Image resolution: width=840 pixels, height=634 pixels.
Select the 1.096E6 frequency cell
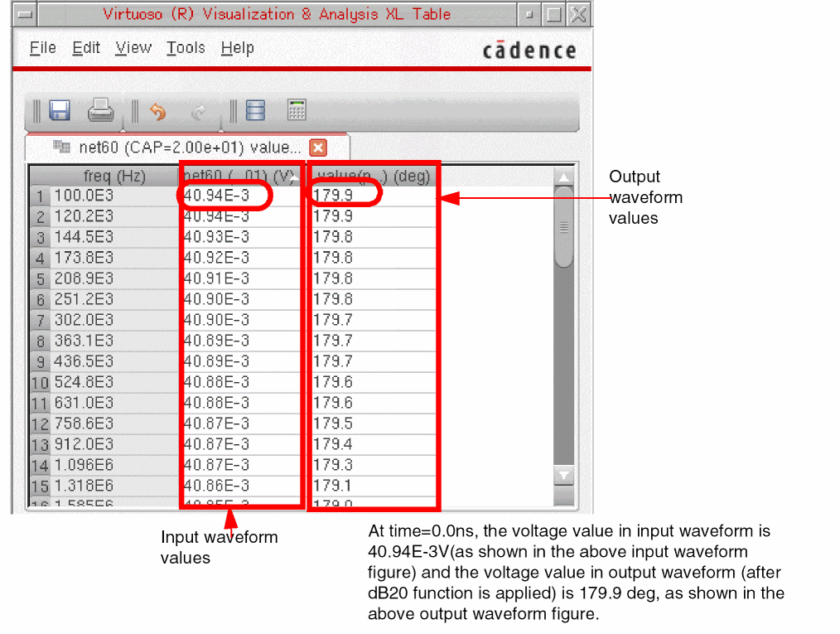coord(114,465)
